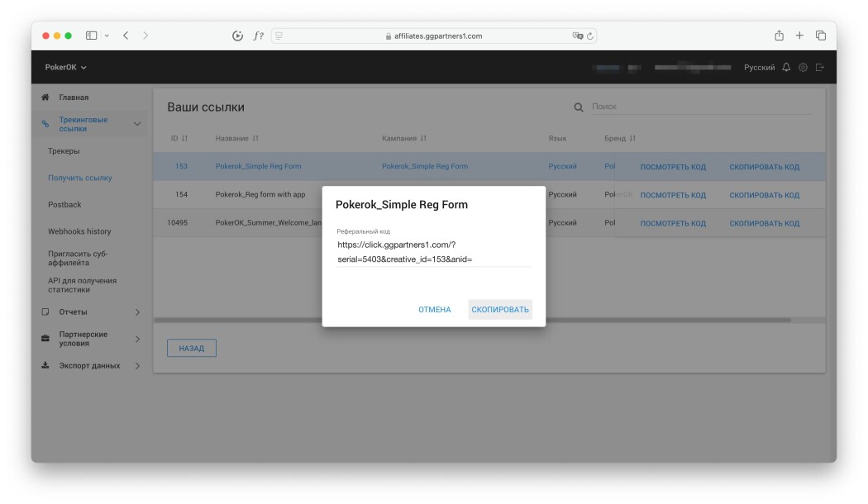
Task: Click the translate icon in the address bar
Action: coord(577,36)
